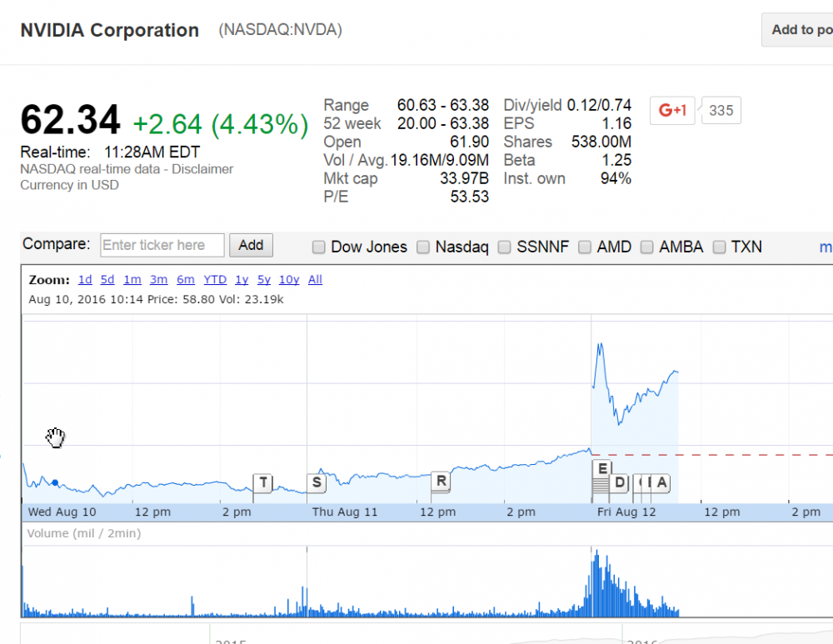833x644 pixels.
Task: Tick the TXN comparison checkbox
Action: coord(719,247)
